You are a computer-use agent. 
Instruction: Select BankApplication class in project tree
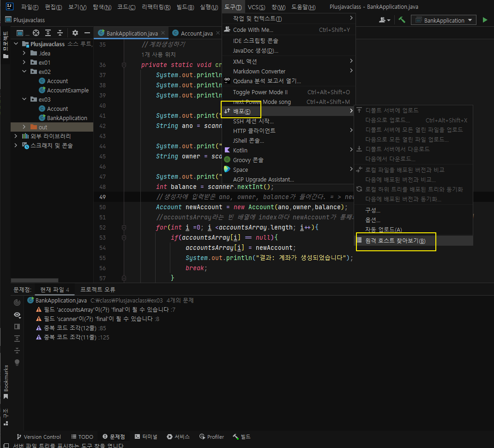[x=67, y=118]
